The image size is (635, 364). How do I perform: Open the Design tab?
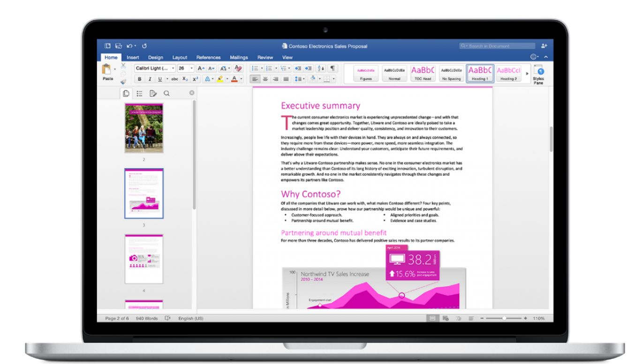click(x=156, y=58)
